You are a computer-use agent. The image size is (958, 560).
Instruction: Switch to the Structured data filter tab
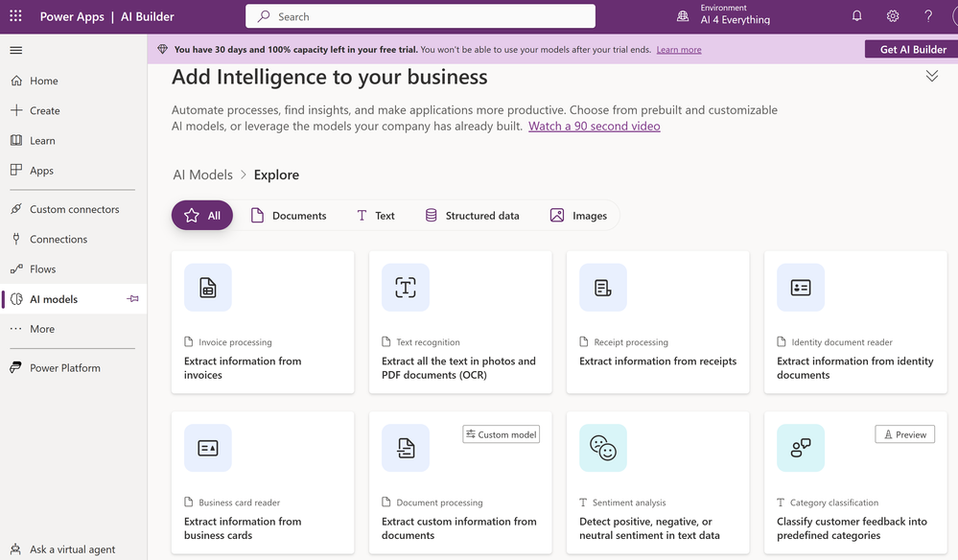pyautogui.click(x=472, y=216)
